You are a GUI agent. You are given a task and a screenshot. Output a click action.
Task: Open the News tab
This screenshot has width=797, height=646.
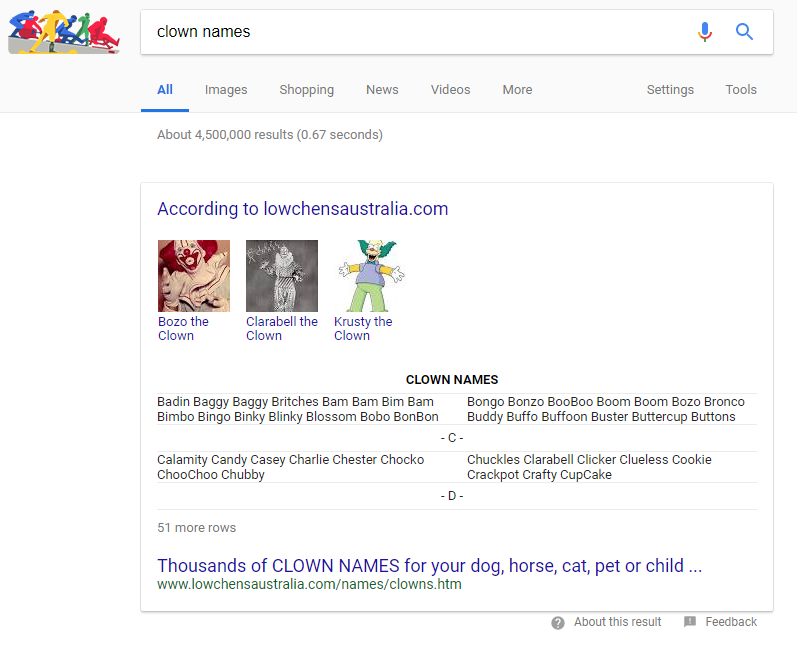(382, 90)
